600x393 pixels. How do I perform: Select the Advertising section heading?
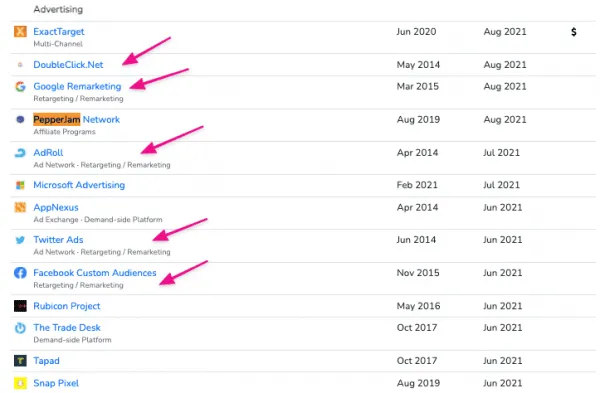pos(58,9)
